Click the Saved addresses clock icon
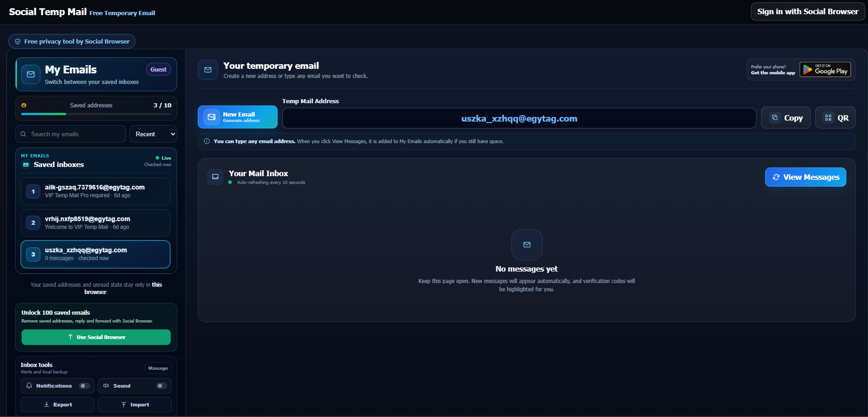 [x=24, y=105]
